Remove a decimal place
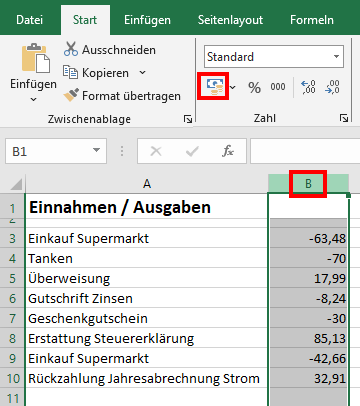The width and height of the screenshot is (360, 406). 332,87
